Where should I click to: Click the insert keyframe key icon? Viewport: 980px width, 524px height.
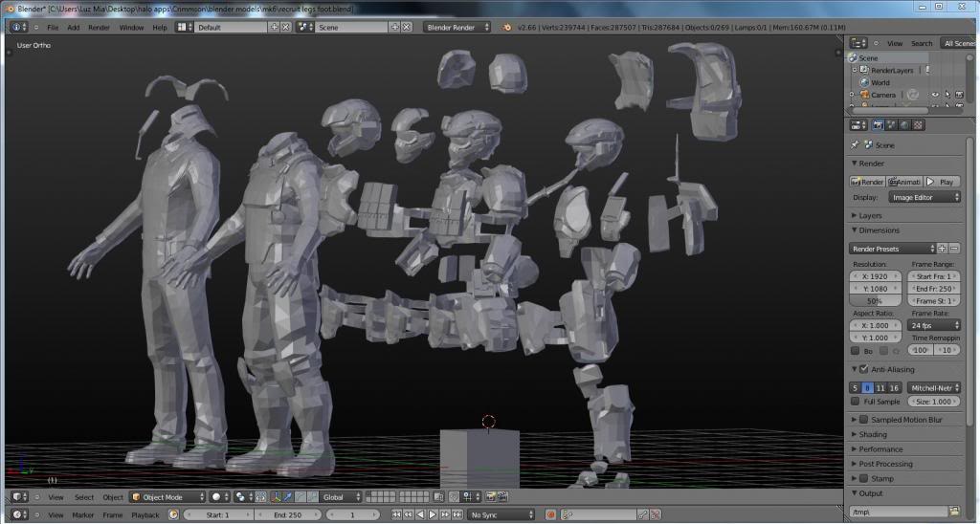[643, 515]
